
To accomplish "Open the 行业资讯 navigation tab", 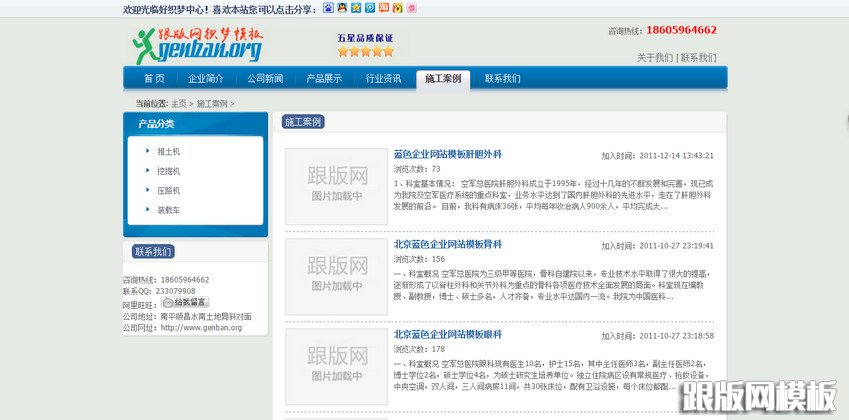I will pyautogui.click(x=383, y=78).
